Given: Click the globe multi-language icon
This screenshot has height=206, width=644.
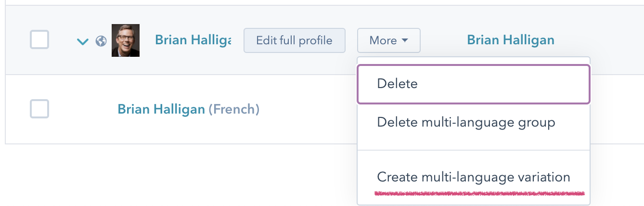Looking at the screenshot, I should point(101,41).
